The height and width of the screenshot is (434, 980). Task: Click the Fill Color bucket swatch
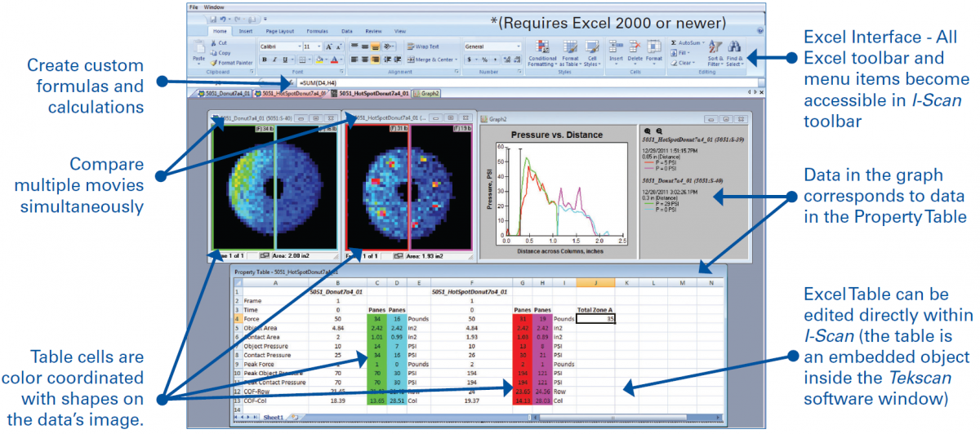click(x=319, y=60)
